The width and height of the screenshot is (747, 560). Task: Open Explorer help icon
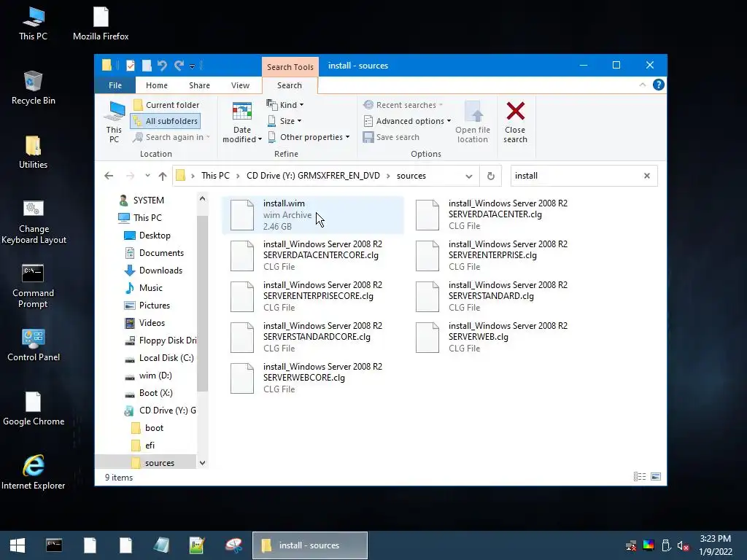coord(659,85)
